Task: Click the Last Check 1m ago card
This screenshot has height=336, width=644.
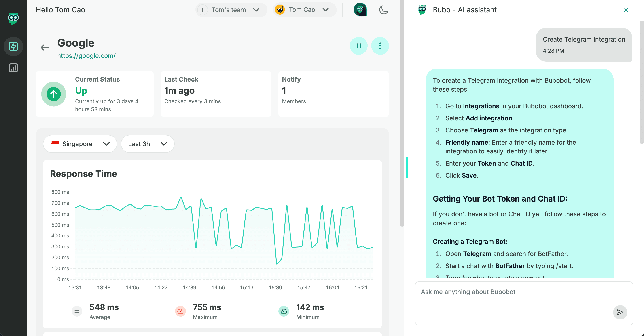Action: [x=216, y=94]
